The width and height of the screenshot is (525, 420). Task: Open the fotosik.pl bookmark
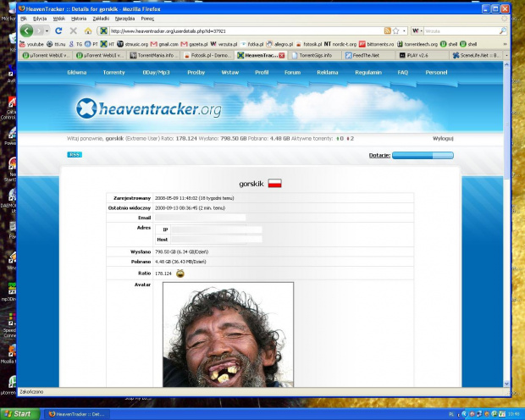pyautogui.click(x=309, y=44)
